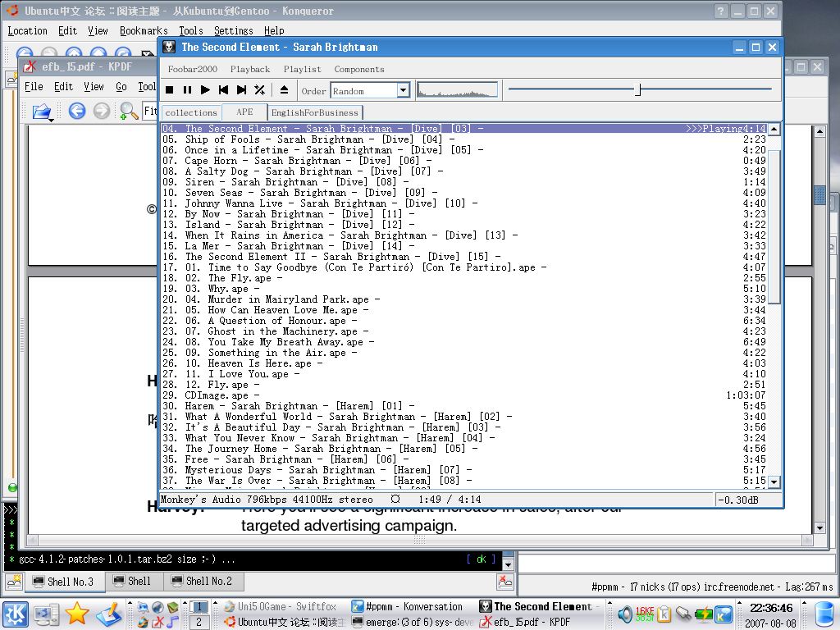Open the Help menu in Konqueror
The image size is (840, 630).
click(274, 30)
